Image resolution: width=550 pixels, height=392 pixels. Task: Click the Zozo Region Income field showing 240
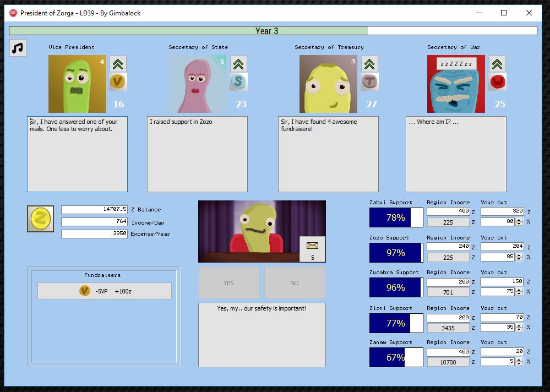tap(448, 246)
